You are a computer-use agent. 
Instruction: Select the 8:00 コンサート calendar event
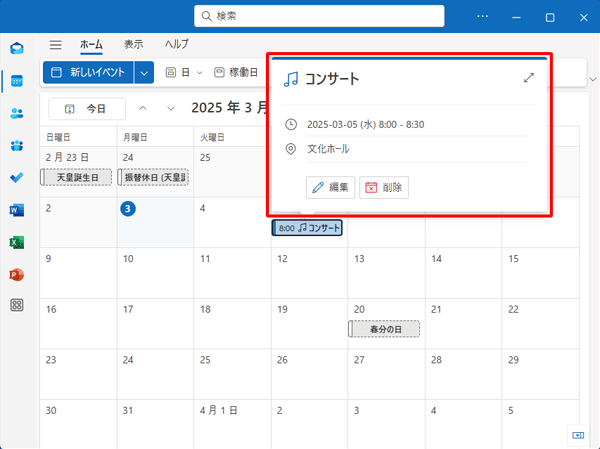click(x=307, y=228)
